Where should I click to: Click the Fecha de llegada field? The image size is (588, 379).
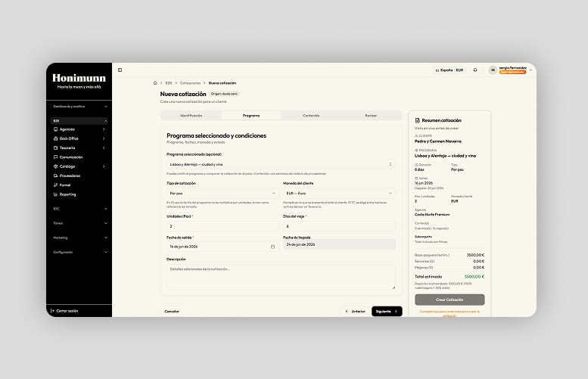(339, 244)
